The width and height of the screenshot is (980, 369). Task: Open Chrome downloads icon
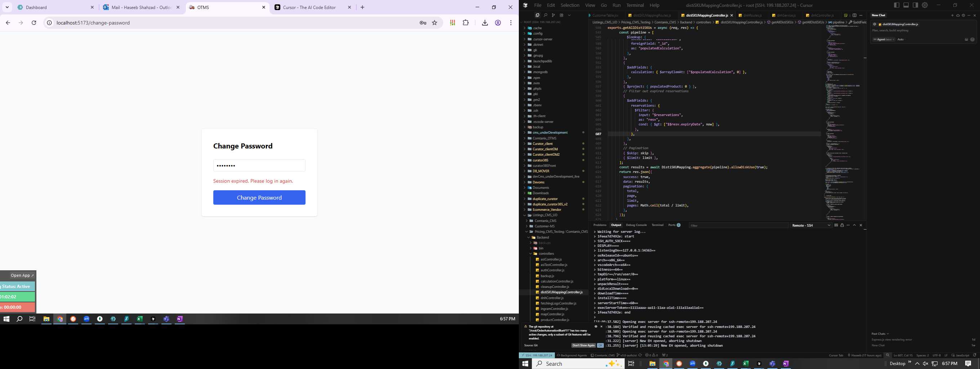(x=485, y=23)
